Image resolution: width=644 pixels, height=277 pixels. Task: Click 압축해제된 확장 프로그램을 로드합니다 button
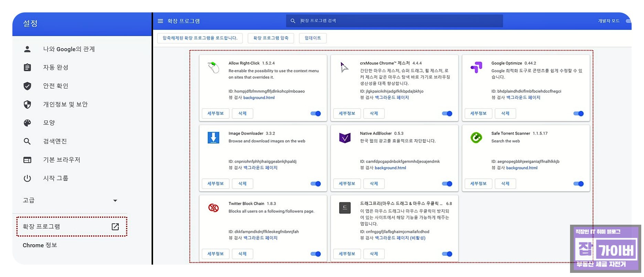click(200, 38)
